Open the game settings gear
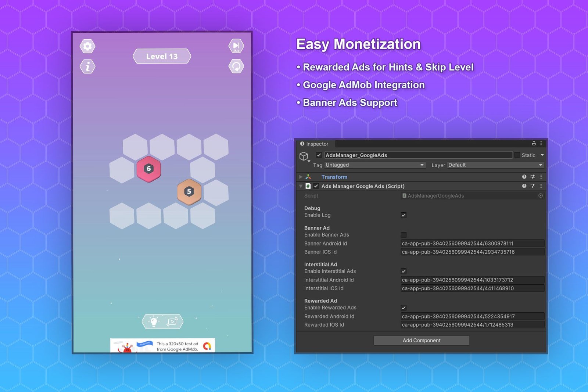The height and width of the screenshot is (392, 588). [87, 46]
